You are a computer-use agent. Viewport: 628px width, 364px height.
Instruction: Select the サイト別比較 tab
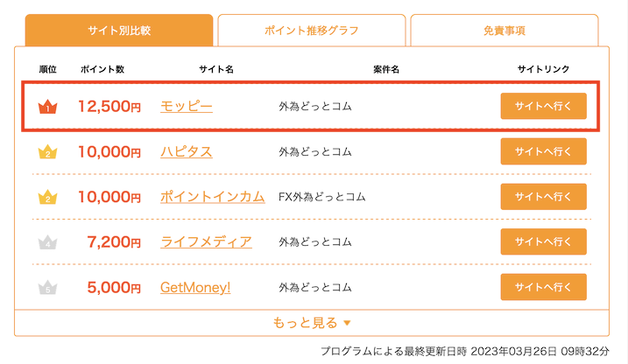coord(119,31)
